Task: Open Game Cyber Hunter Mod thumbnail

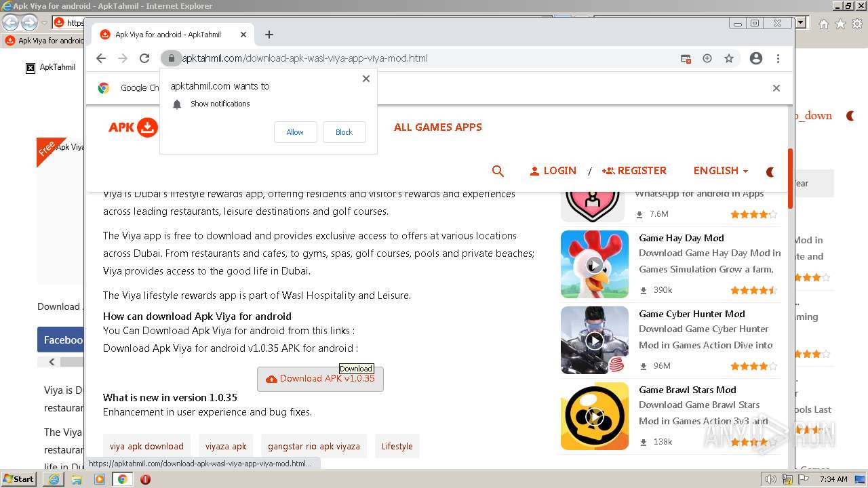Action: 595,340
